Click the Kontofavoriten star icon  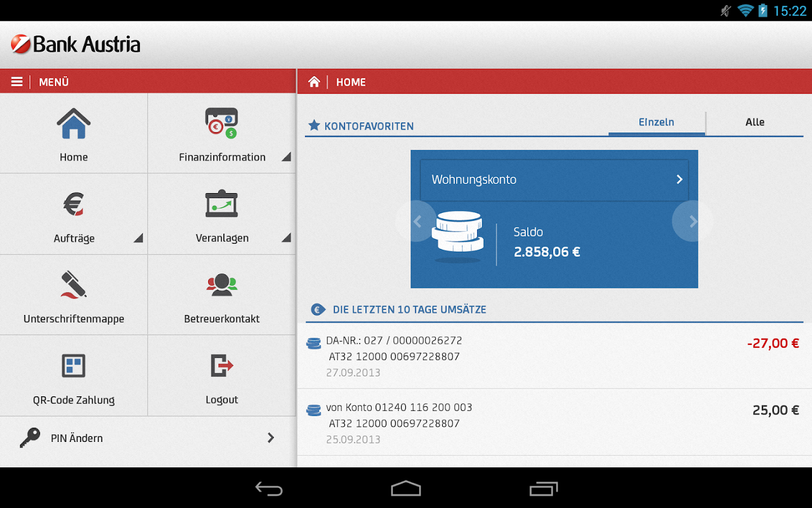pyautogui.click(x=314, y=125)
